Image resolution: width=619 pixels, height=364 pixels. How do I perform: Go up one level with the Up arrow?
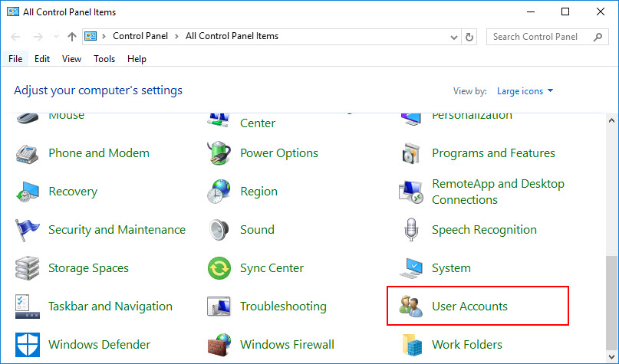(x=72, y=37)
